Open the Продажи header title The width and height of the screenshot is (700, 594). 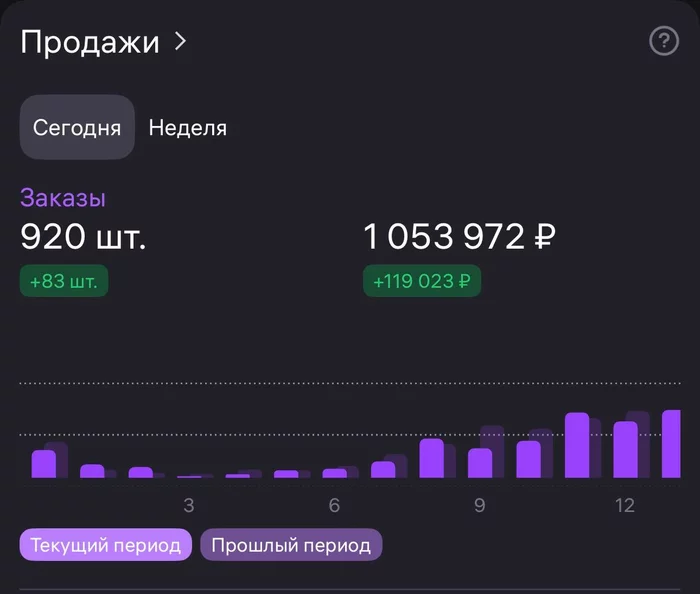(x=90, y=42)
